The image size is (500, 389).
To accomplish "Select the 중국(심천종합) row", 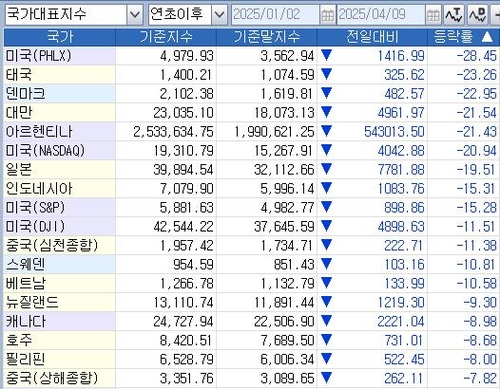I will 252,246.
